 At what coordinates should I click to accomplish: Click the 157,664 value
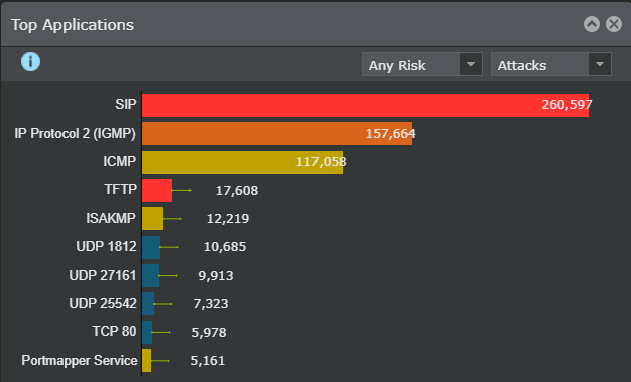coord(390,133)
